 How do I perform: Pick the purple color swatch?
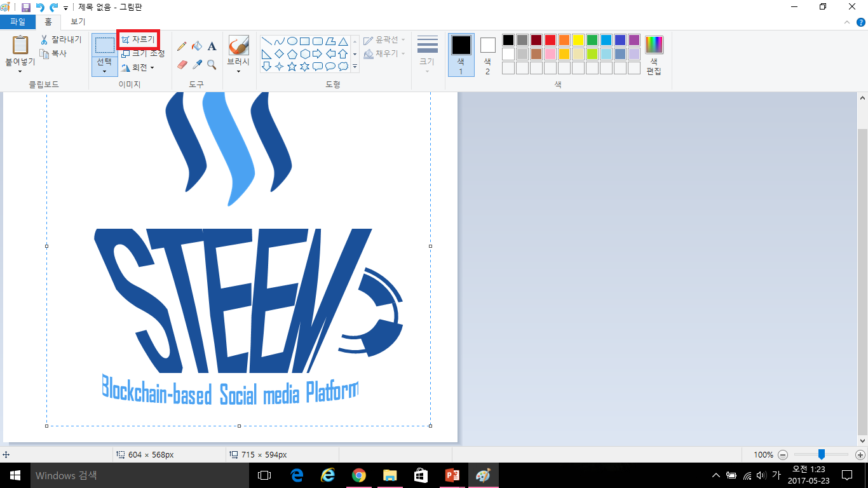tap(634, 40)
